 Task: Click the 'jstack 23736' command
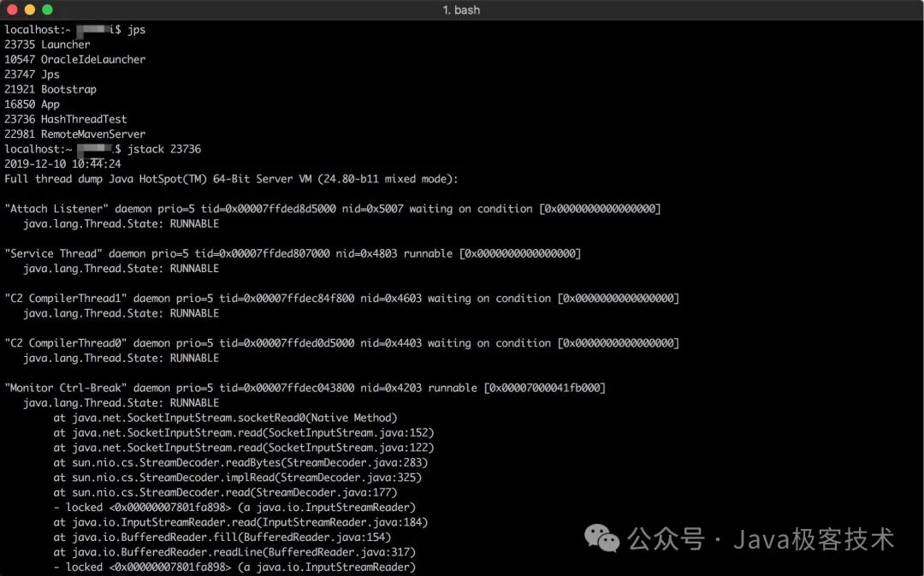tap(164, 149)
